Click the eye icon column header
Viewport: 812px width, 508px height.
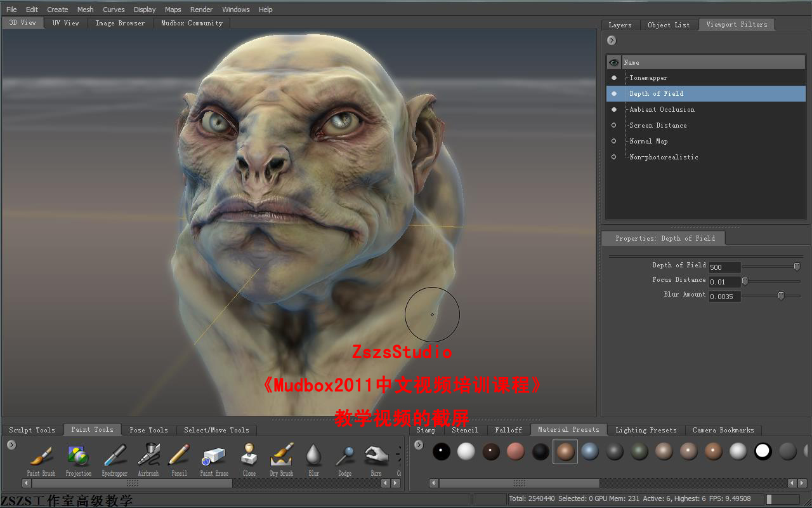pos(613,62)
